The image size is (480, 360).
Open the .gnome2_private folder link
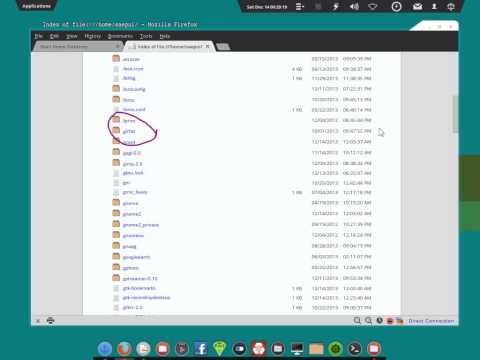141,225
